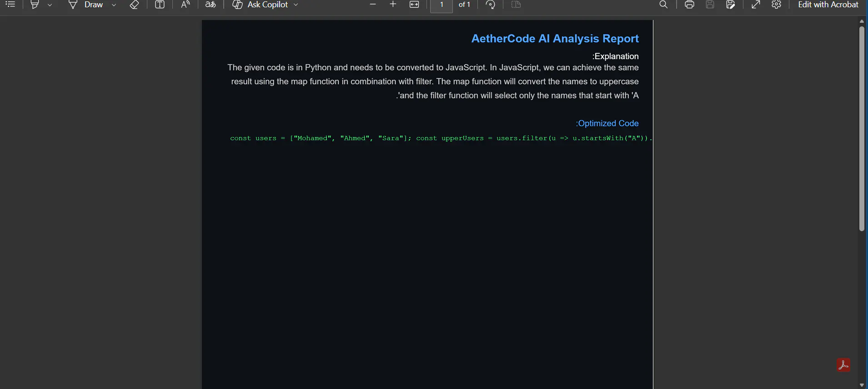Click the scrollbar up arrow

(x=862, y=21)
